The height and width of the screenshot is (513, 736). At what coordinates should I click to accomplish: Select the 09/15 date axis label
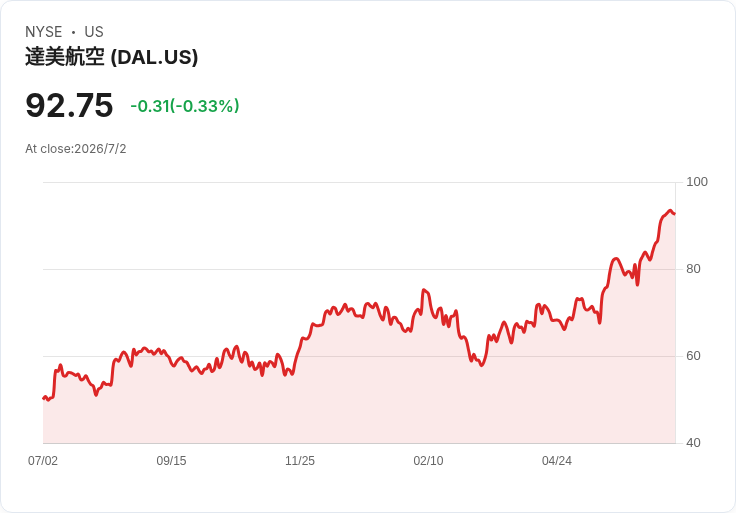tap(171, 461)
